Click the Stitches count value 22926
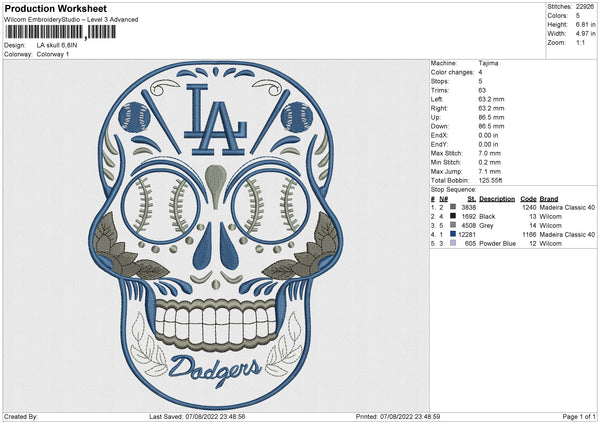The width and height of the screenshot is (600, 424). [587, 5]
